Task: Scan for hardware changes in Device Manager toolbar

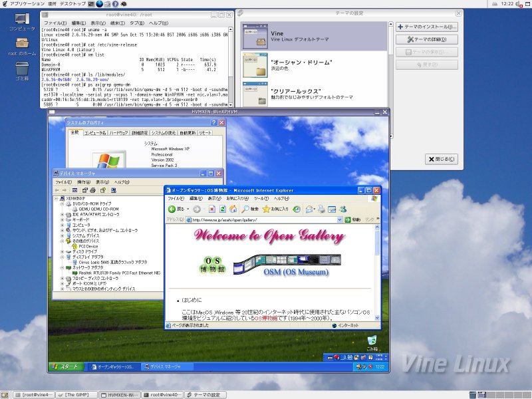Action: 113,190
